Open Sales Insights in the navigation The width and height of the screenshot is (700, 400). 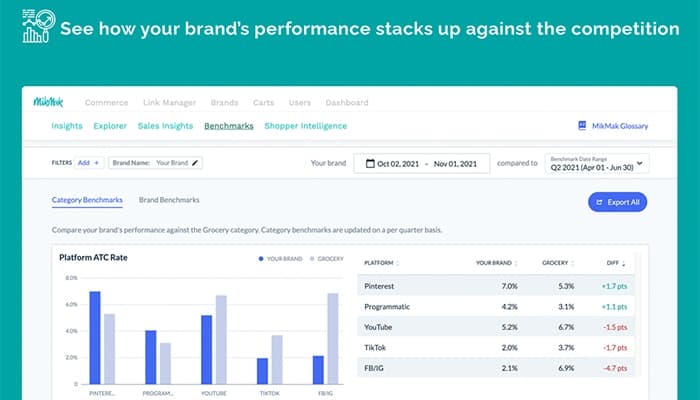pyautogui.click(x=165, y=126)
